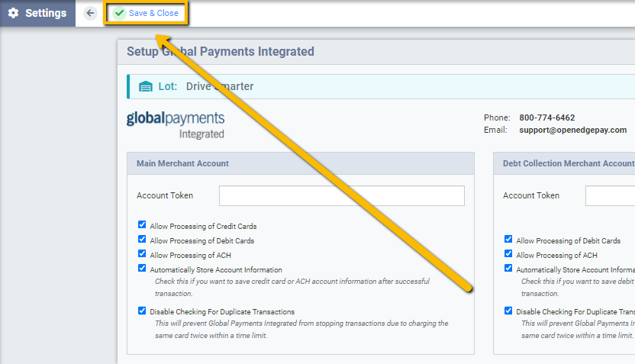
Task: Toggle Main Disable Checking For Duplicate Transactions
Action: click(142, 311)
